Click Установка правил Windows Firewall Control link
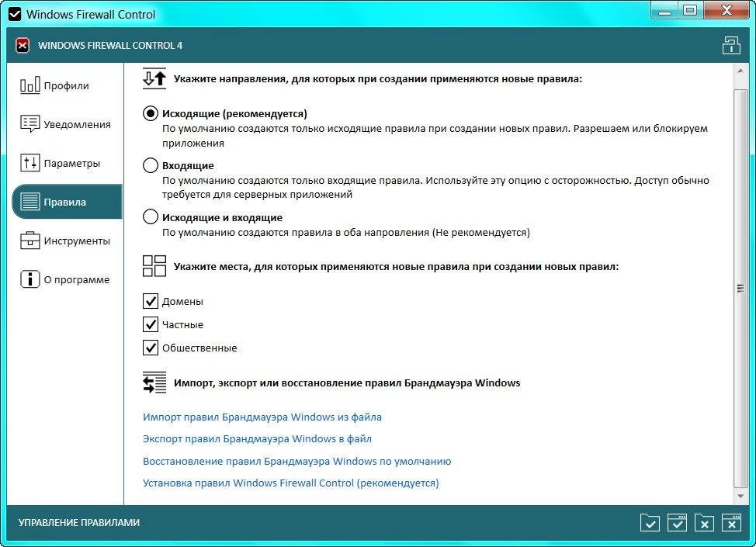The image size is (756, 547). (x=291, y=483)
